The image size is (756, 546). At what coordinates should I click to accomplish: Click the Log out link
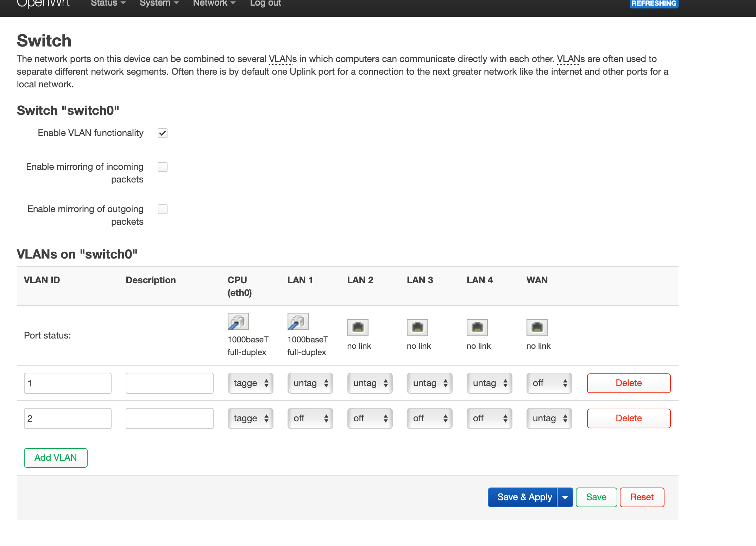pos(265,4)
